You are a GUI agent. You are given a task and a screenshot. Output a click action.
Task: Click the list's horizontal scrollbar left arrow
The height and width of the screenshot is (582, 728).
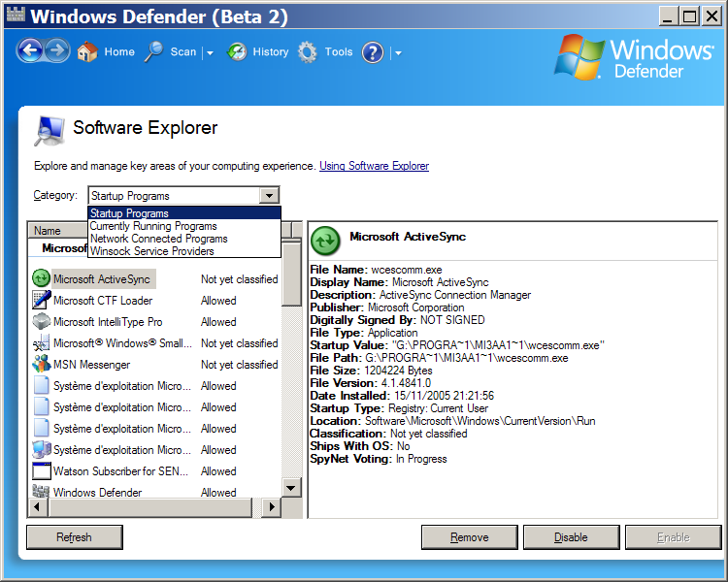tap(37, 506)
